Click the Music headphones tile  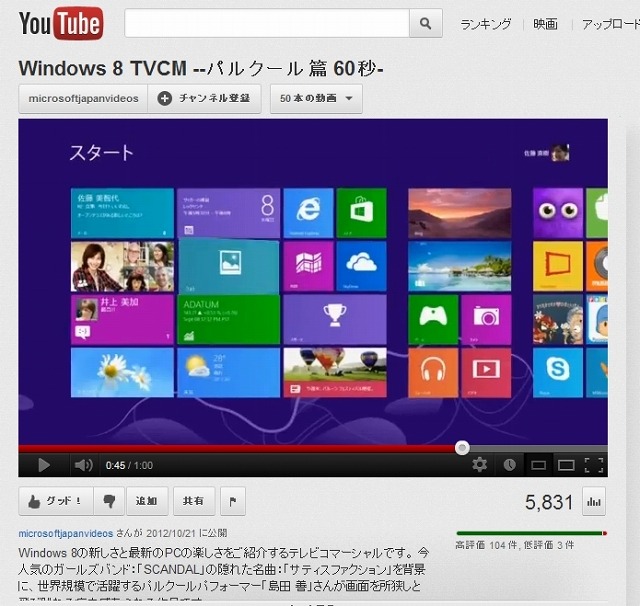433,373
